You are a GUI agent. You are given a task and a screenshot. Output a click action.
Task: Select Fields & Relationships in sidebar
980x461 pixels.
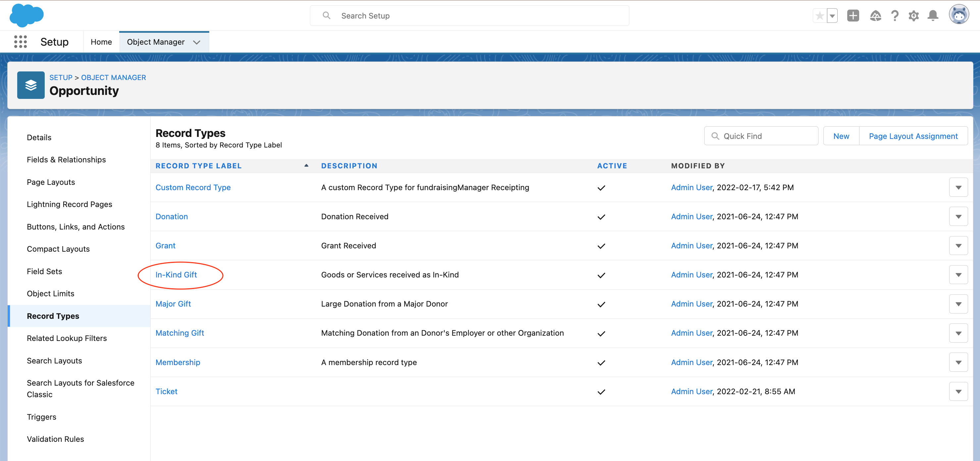click(66, 160)
